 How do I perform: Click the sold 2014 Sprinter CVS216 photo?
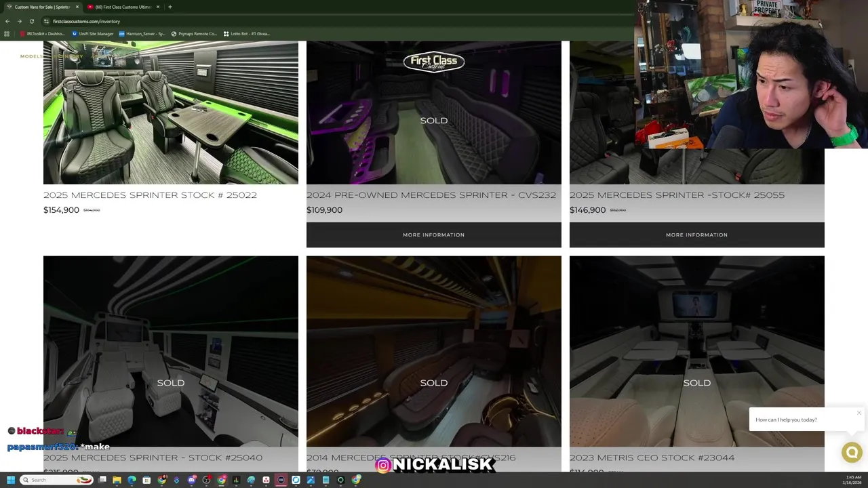point(434,351)
